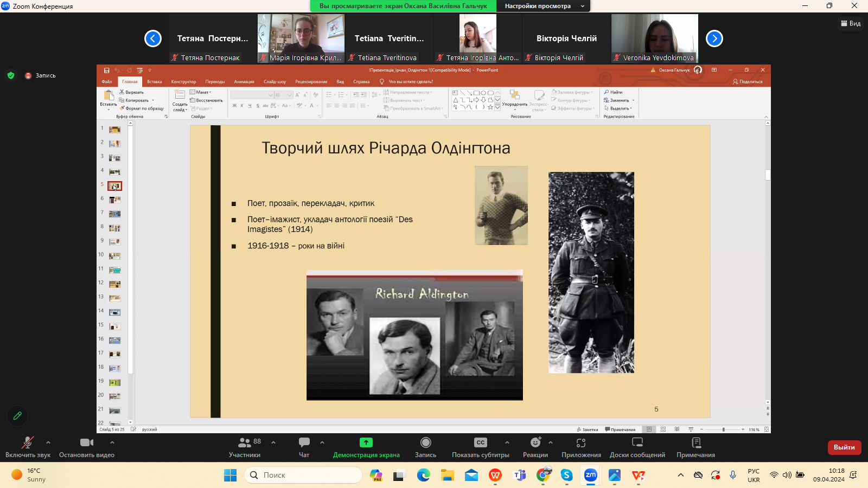Click the Reactions smiley icon

click(535, 443)
